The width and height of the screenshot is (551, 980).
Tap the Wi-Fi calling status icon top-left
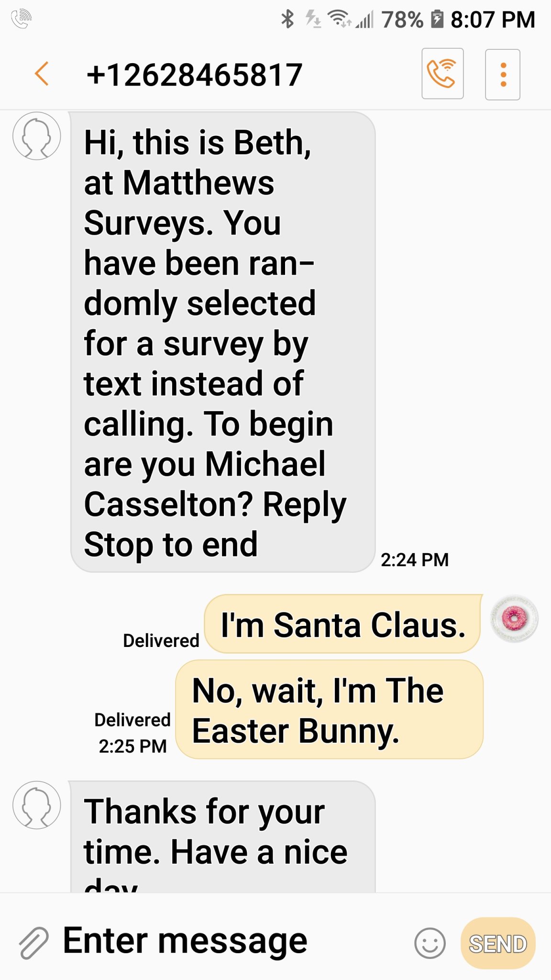(22, 19)
